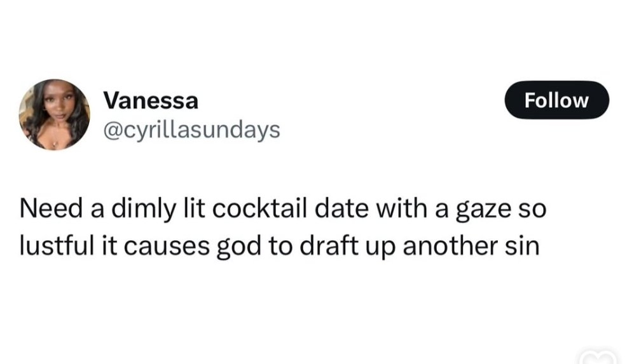The height and width of the screenshot is (364, 641).
Task: Click the display name Vanessa
Action: click(x=151, y=100)
